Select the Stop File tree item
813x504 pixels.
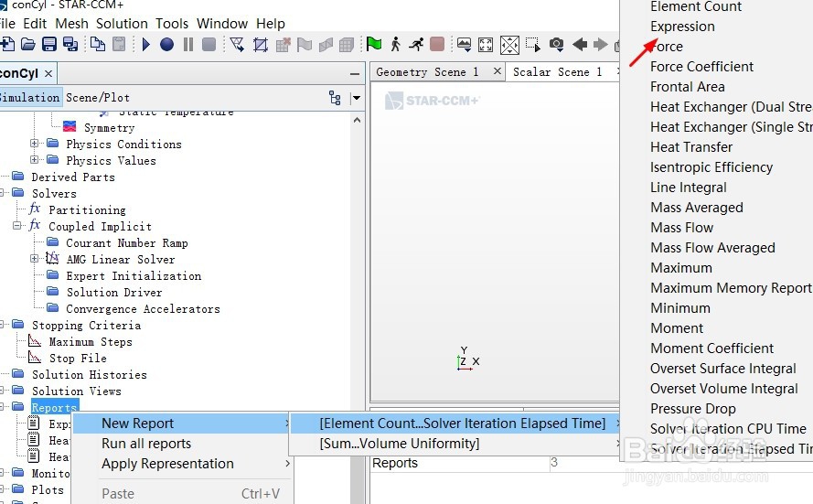[x=78, y=358]
